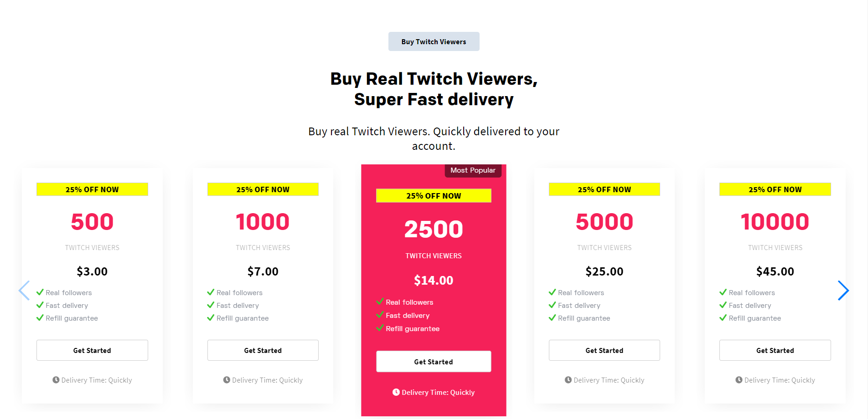Click clock icon in 500 viewers card
The image size is (868, 419).
[56, 380]
